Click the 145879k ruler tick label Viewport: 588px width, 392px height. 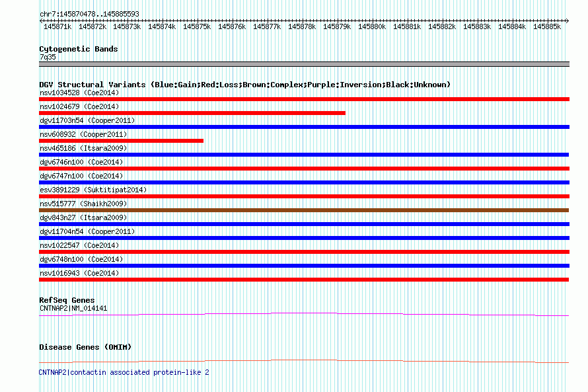tap(337, 26)
